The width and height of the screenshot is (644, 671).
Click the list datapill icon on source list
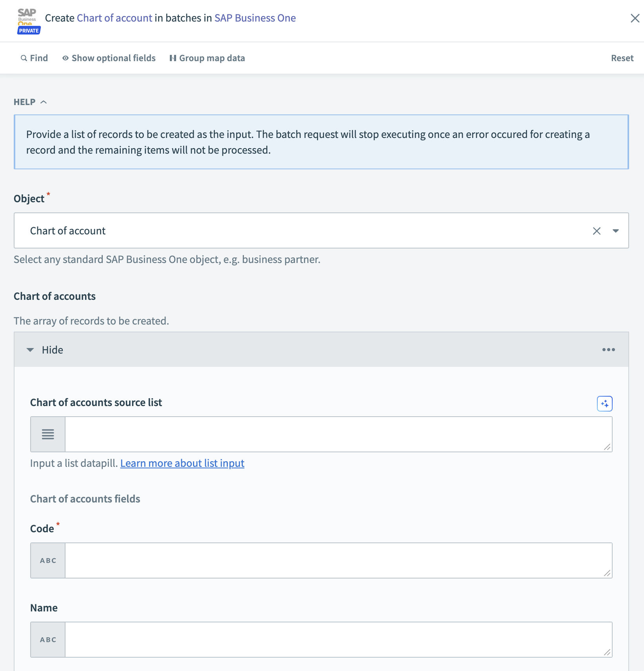[47, 434]
